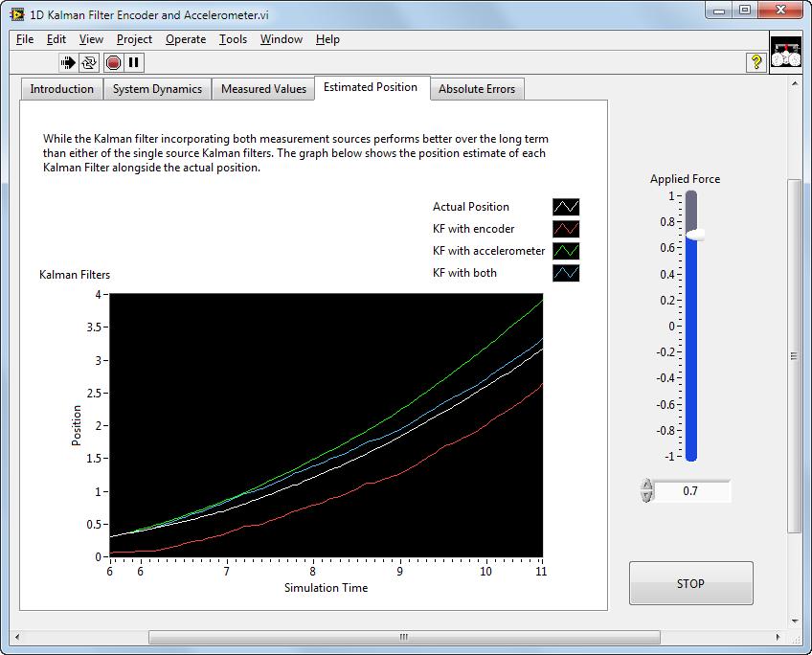812x655 pixels.
Task: Click the Applied Force value field
Action: (691, 491)
